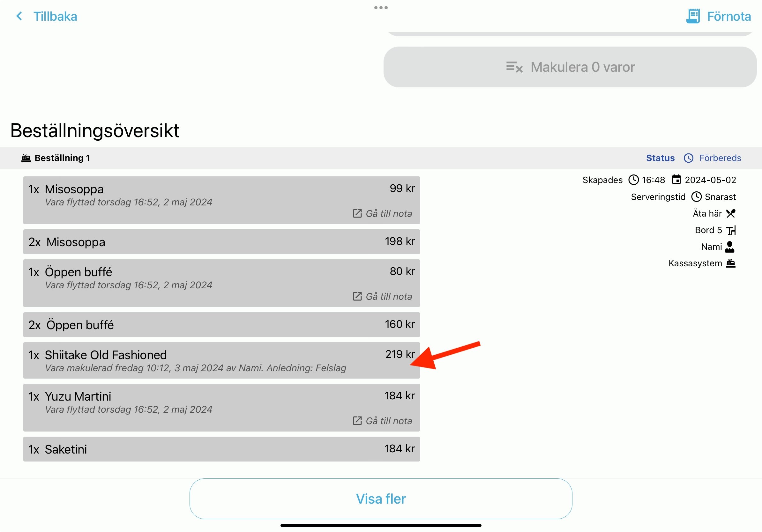
Task: Expand the list with Visa fler
Action: (x=381, y=499)
